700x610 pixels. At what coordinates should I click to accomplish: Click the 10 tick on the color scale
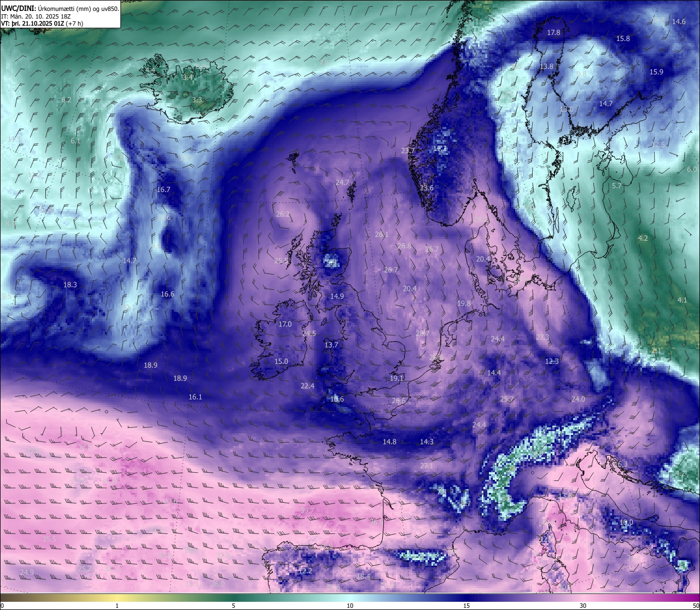click(x=350, y=606)
